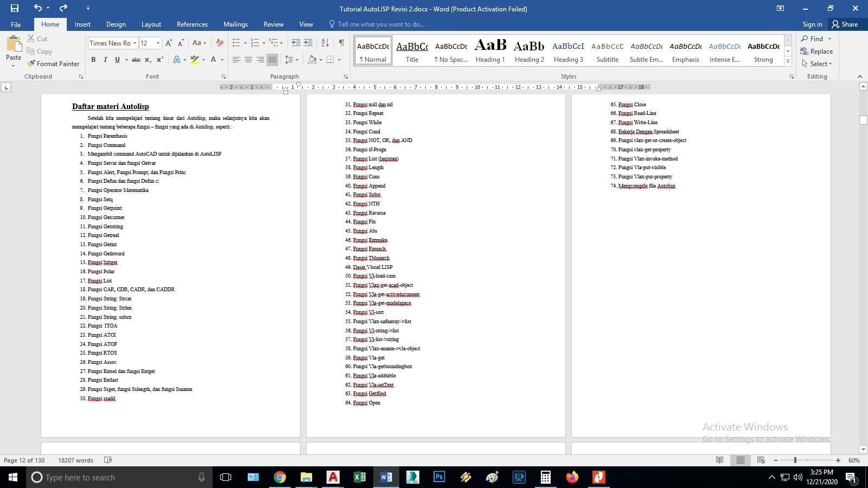The height and width of the screenshot is (488, 868).
Task: Click the Grow Font size icon
Action: tap(169, 43)
